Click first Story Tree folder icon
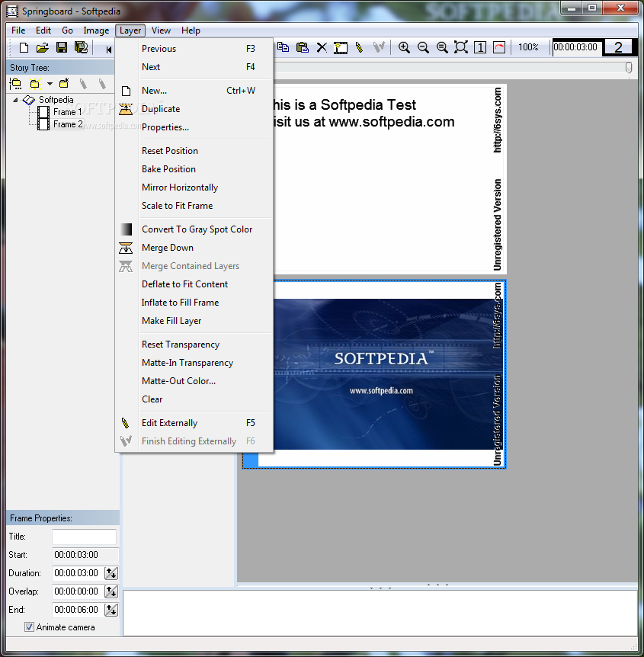 15,84
